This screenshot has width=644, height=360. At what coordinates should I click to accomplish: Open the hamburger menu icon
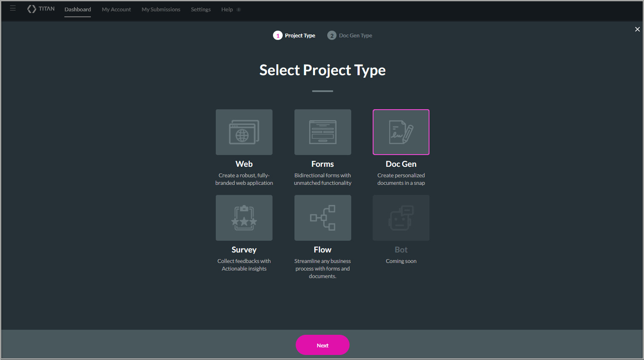click(13, 8)
